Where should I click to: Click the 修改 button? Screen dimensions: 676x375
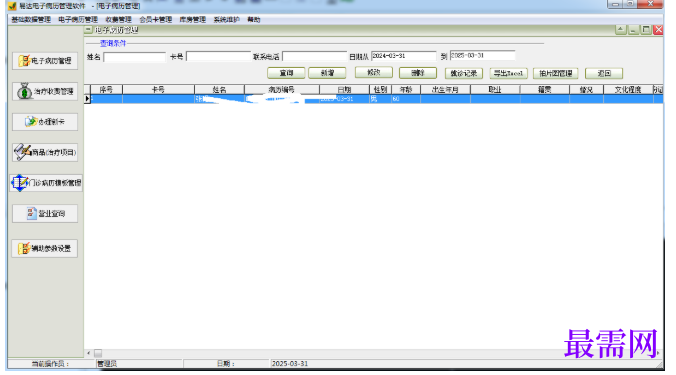point(374,72)
